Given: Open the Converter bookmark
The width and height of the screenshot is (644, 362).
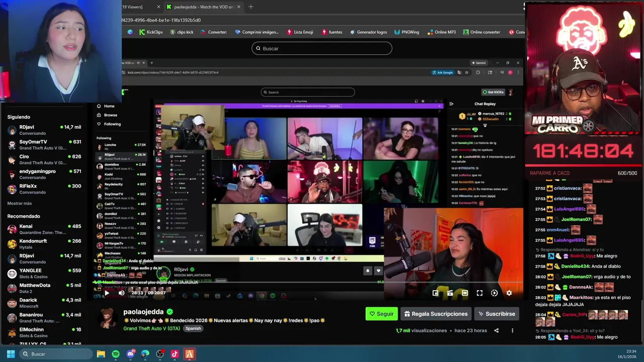Looking at the screenshot, I should coord(214,32).
